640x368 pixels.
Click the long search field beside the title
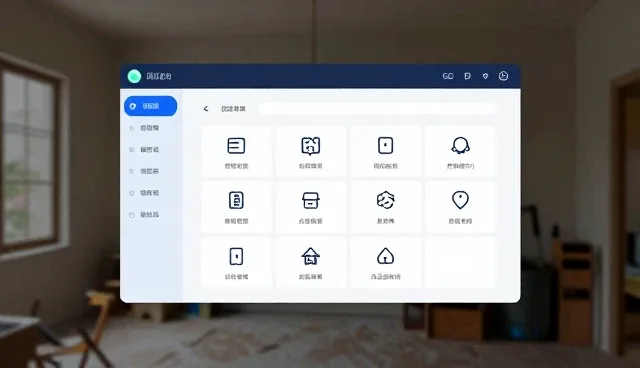click(377, 109)
